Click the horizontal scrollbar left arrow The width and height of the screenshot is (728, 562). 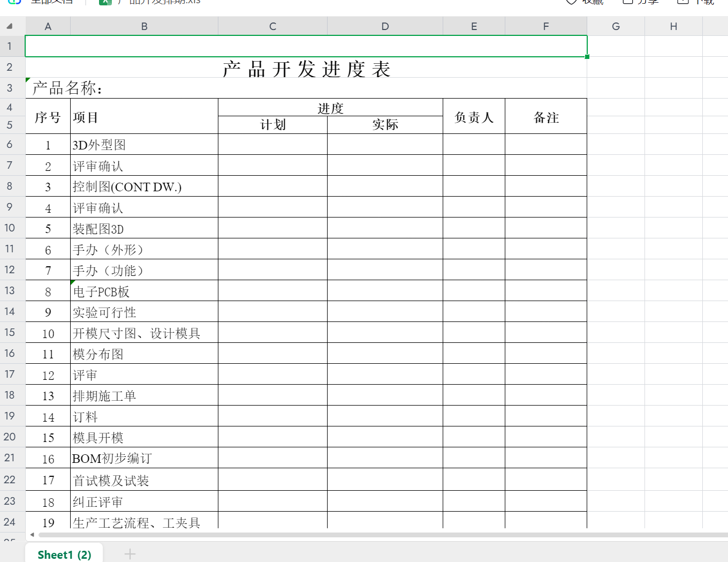[x=32, y=535]
